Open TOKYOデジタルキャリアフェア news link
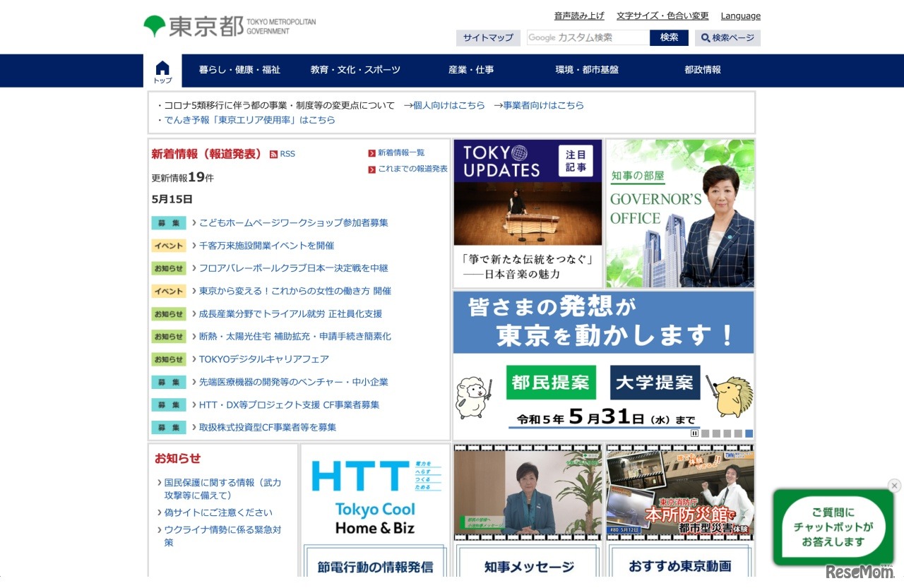 click(x=264, y=359)
